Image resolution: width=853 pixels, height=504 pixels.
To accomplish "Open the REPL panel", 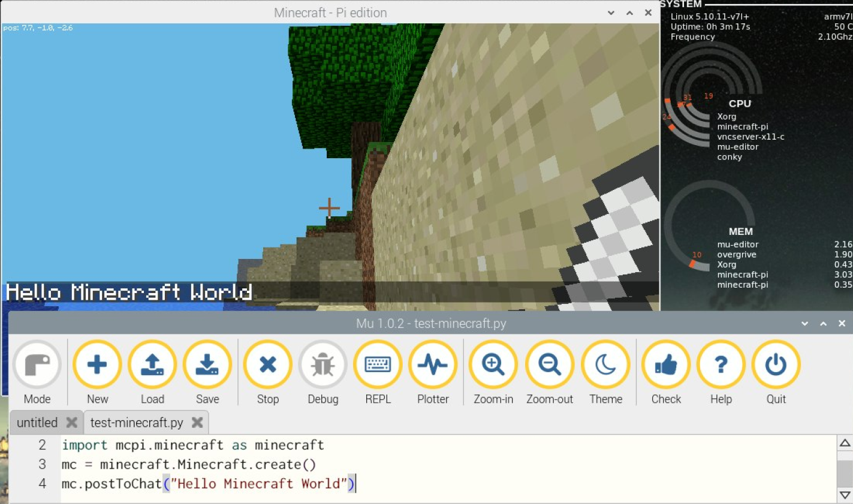I will tap(378, 373).
